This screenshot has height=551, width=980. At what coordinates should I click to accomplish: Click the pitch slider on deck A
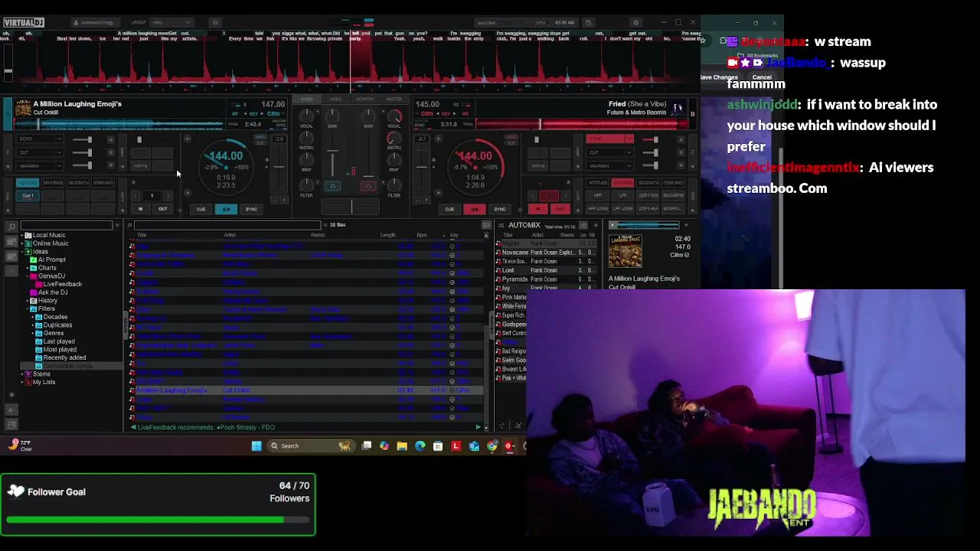(x=279, y=167)
